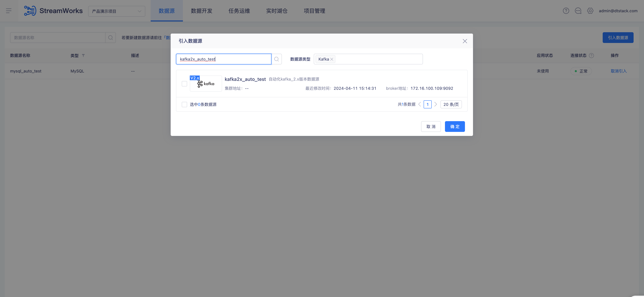Image resolution: width=644 pixels, height=297 pixels.
Task: Check the kafka2x_auto_test datasource checkbox
Action: point(184,84)
